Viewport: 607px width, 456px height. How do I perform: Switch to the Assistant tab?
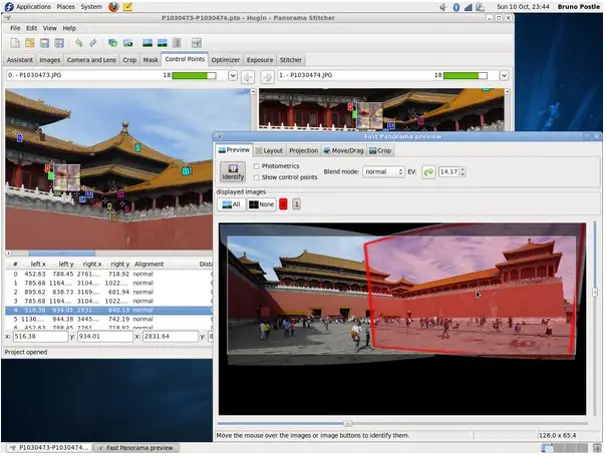20,60
